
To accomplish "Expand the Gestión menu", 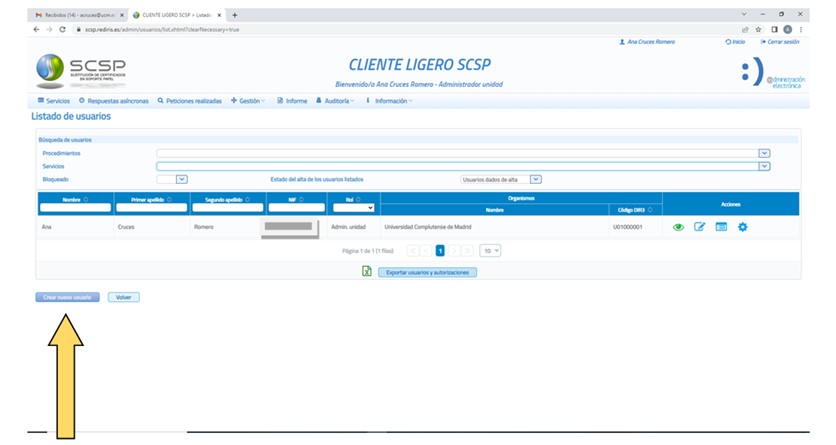I will coord(248,101).
